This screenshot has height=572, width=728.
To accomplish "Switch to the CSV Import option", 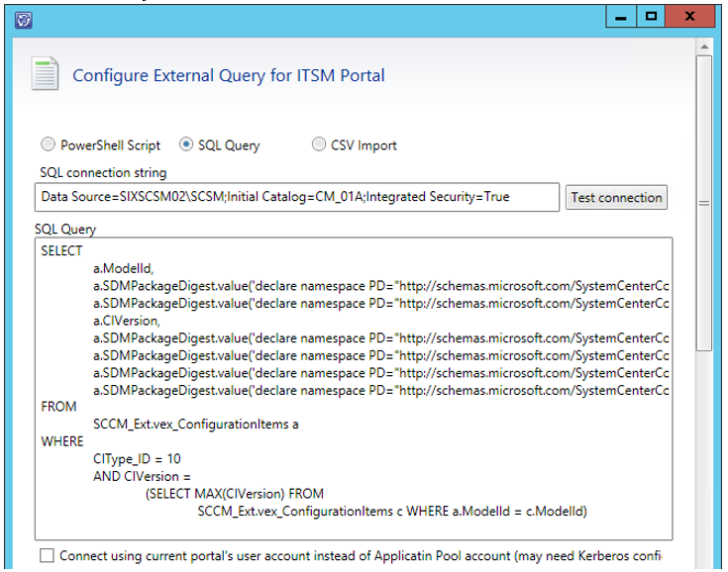I will [x=319, y=144].
